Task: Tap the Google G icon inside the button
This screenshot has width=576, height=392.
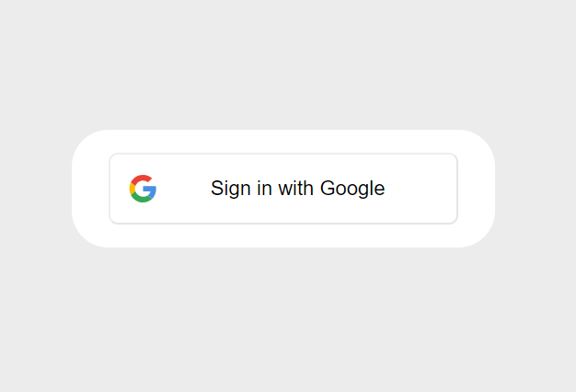Action: (x=143, y=189)
